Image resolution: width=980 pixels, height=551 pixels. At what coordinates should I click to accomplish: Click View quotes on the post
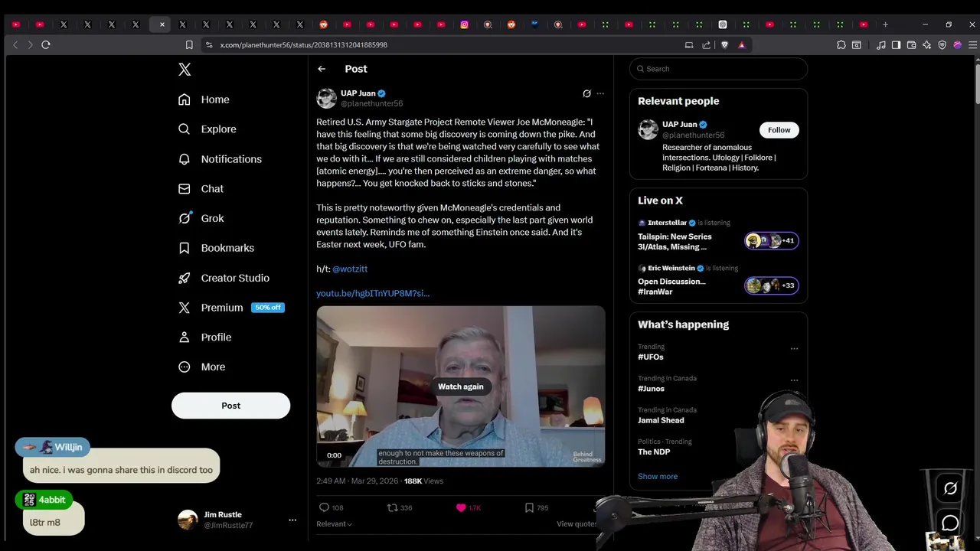coord(577,524)
